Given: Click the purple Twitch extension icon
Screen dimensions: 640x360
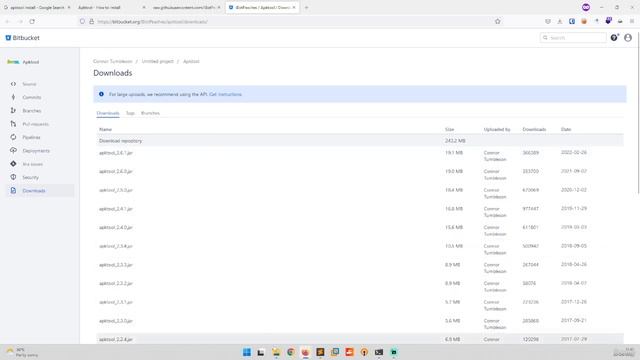Looking at the screenshot, I should 609,21.
